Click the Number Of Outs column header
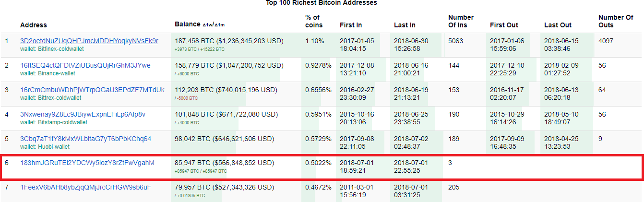644x202 pixels. tap(616, 21)
